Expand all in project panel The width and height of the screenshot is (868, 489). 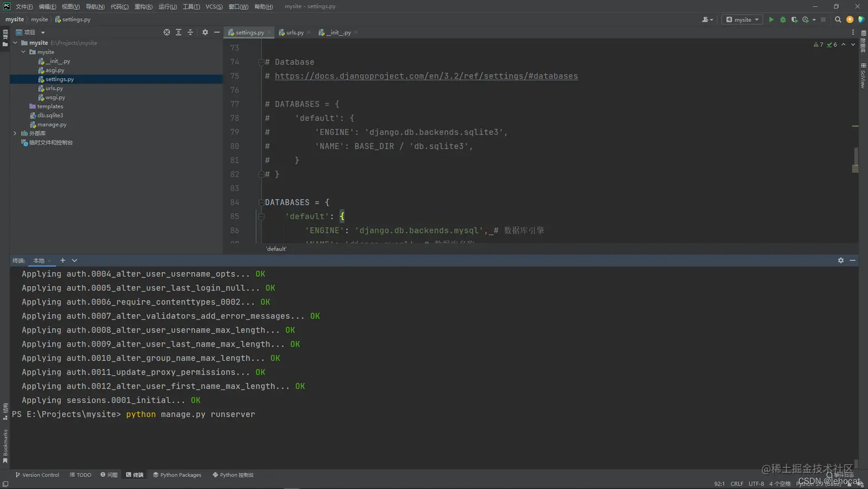[x=179, y=32]
